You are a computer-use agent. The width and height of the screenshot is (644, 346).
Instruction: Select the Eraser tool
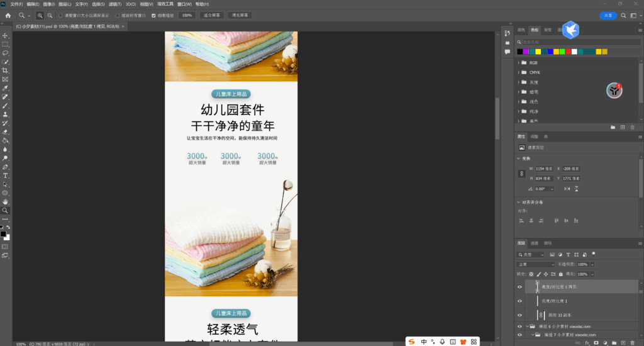pos(5,132)
